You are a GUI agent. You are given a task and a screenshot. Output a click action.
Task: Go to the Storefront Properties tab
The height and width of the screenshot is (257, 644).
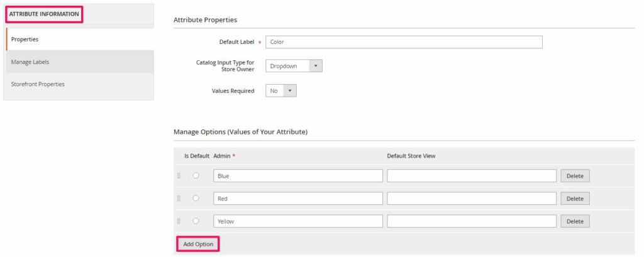80,84
